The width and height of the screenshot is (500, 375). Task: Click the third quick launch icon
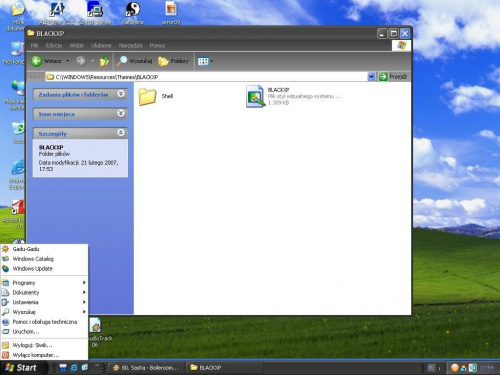[x=85, y=368]
